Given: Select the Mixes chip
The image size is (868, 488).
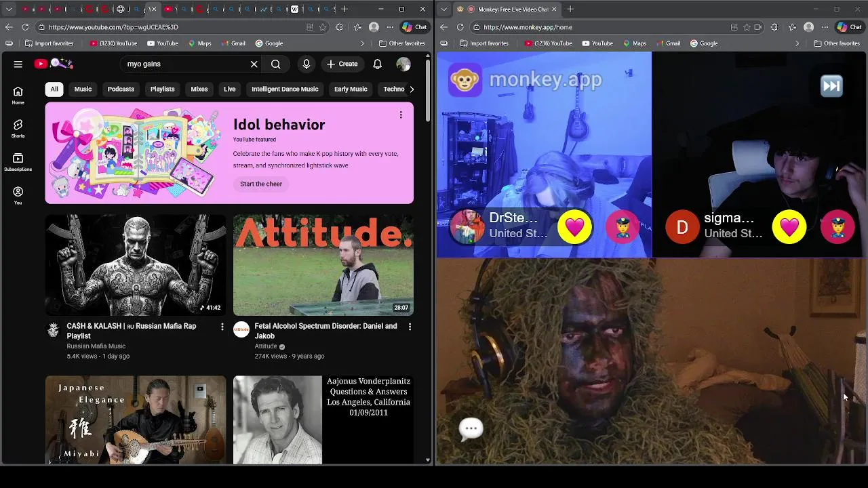Looking at the screenshot, I should [x=199, y=89].
